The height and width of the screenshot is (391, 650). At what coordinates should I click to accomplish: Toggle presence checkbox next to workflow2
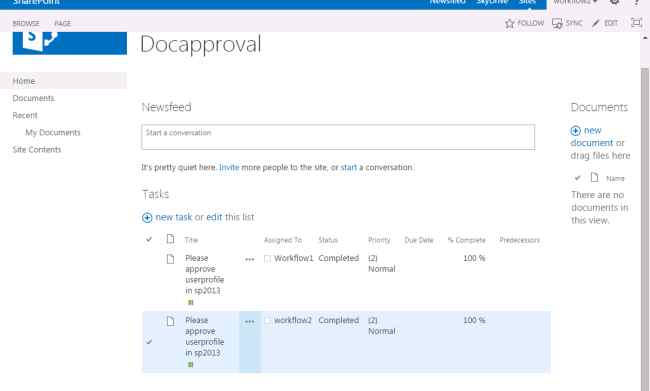267,321
